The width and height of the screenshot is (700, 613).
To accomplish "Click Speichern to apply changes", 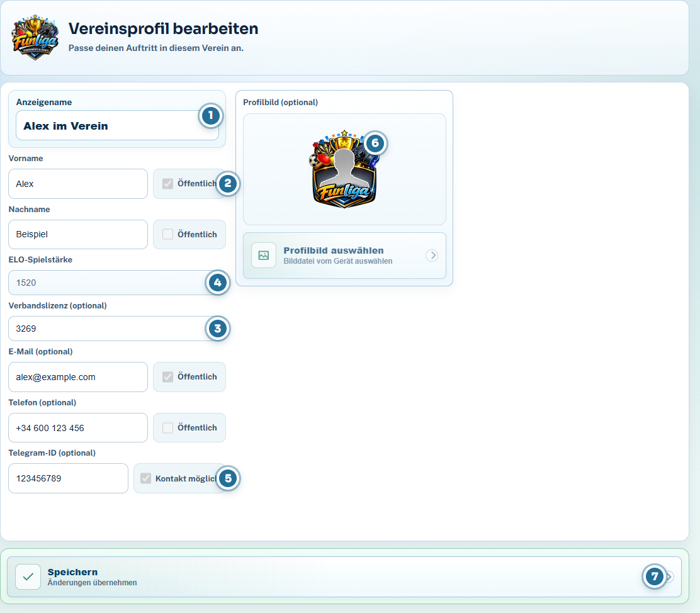I will [344, 577].
